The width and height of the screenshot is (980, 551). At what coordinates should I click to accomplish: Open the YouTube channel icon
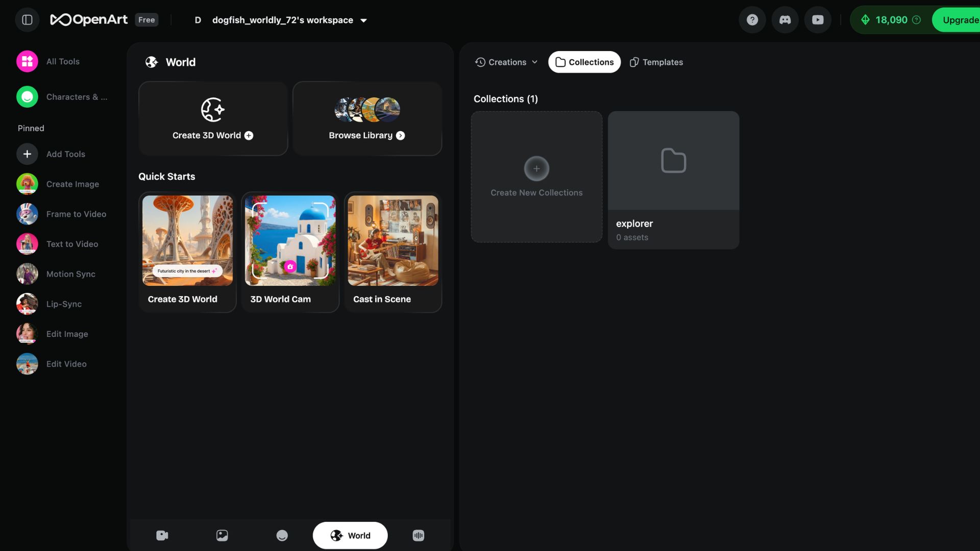tap(817, 20)
